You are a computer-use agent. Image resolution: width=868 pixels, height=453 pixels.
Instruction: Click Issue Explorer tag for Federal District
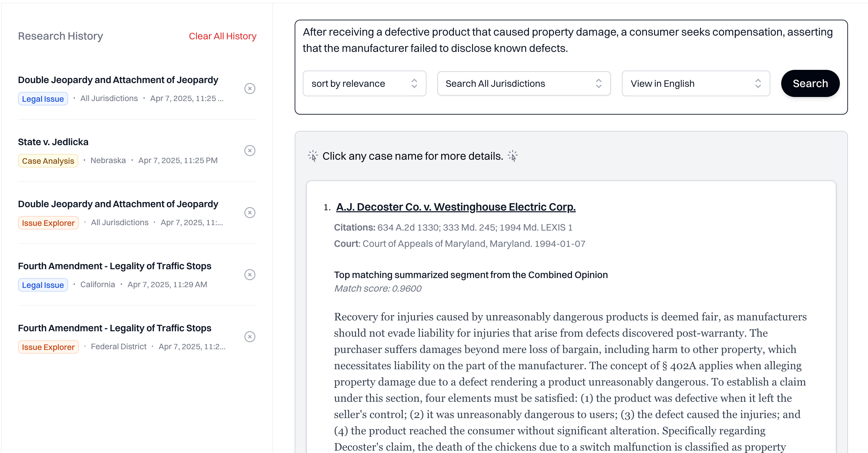48,347
